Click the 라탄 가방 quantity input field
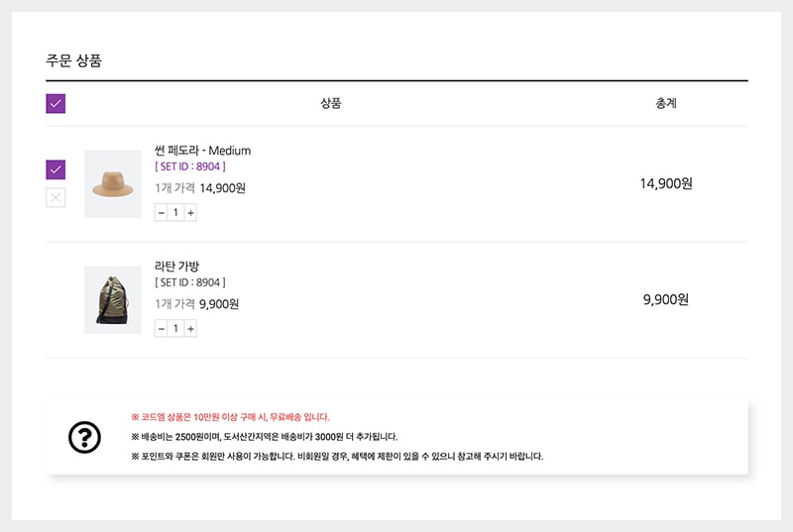Screen dimensions: 793x532 click(x=175, y=328)
